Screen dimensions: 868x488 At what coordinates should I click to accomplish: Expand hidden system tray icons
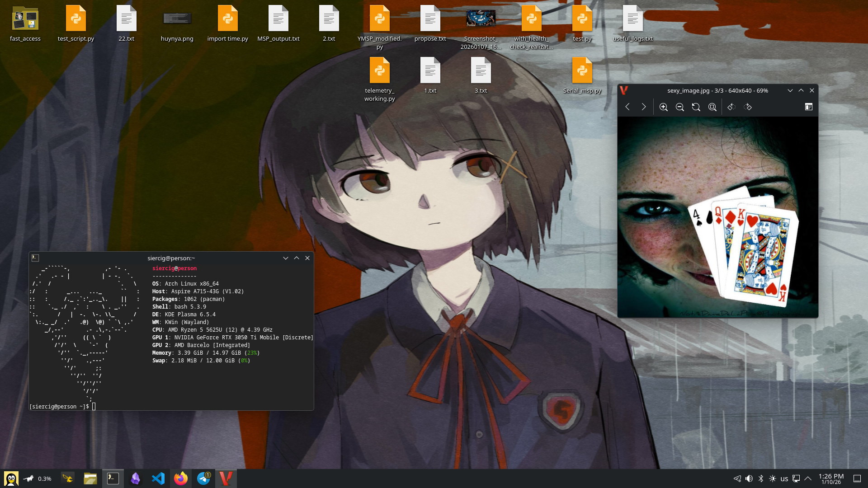click(808, 479)
